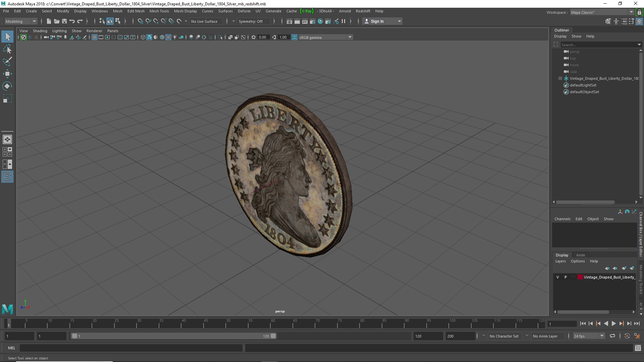Open the sRGB gamma view transform dropdown
The image size is (644, 362).
click(x=325, y=37)
